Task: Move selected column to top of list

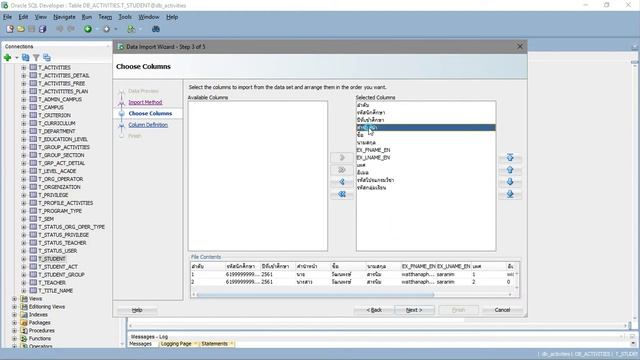Action: 510,158
